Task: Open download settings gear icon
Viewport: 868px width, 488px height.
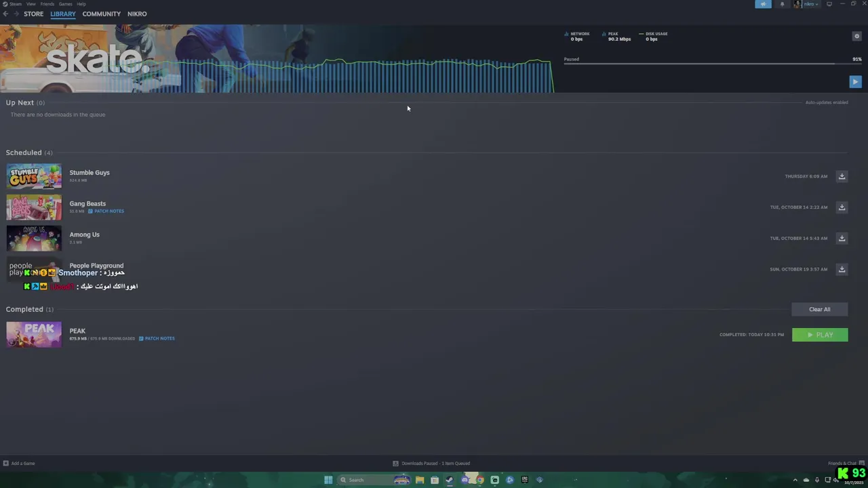Action: 856,36
